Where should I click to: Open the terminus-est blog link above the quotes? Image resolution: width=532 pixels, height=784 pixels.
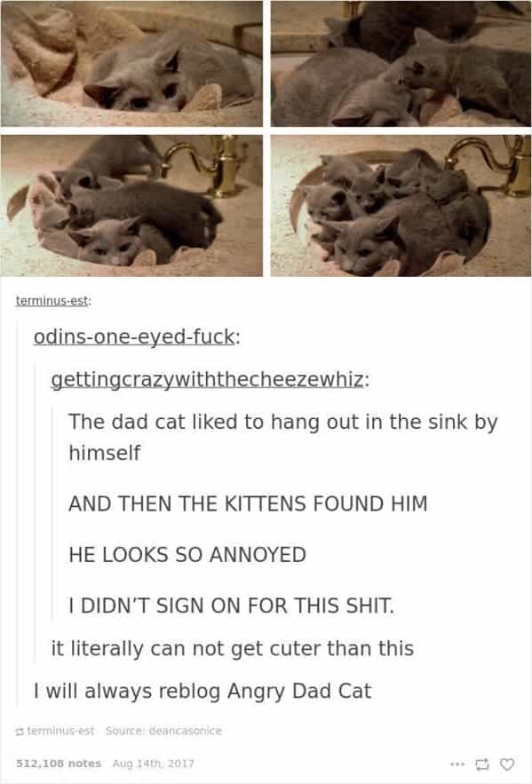(x=52, y=301)
